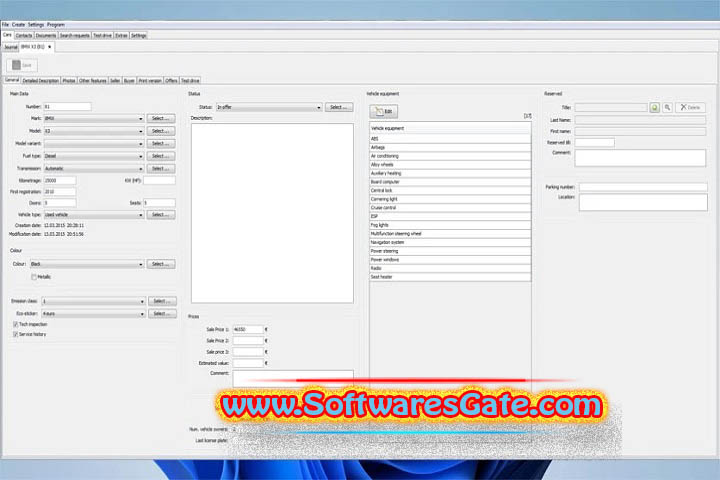The width and height of the screenshot is (720, 480).
Task: Switch to the Seller tab
Action: coord(115,80)
